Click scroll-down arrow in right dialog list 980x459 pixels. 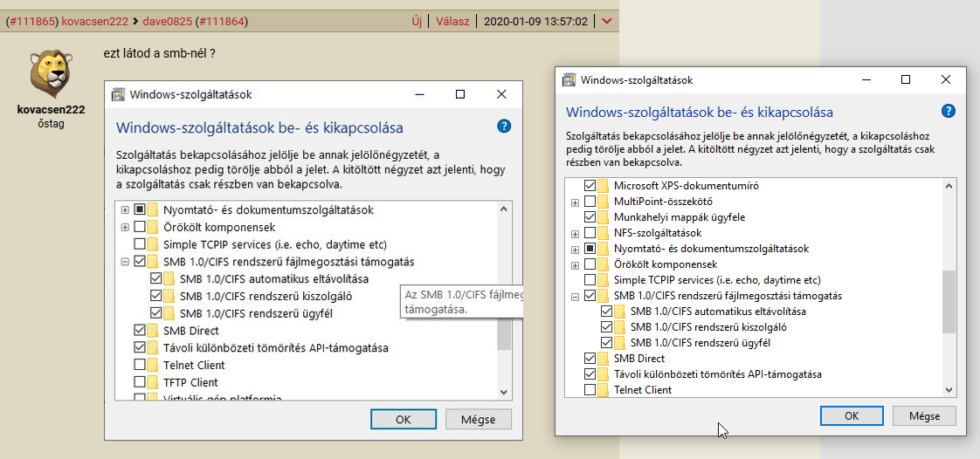(x=949, y=389)
